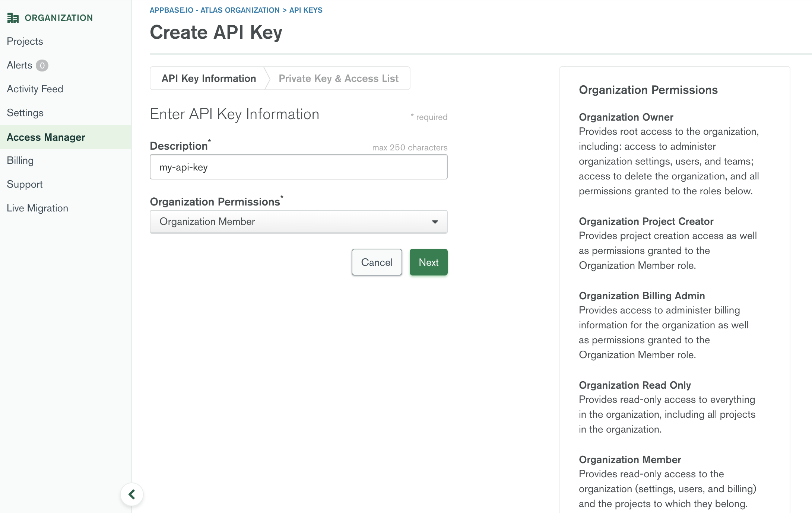
Task: Click the ORGANIZATION header label in sidebar
Action: (x=58, y=18)
